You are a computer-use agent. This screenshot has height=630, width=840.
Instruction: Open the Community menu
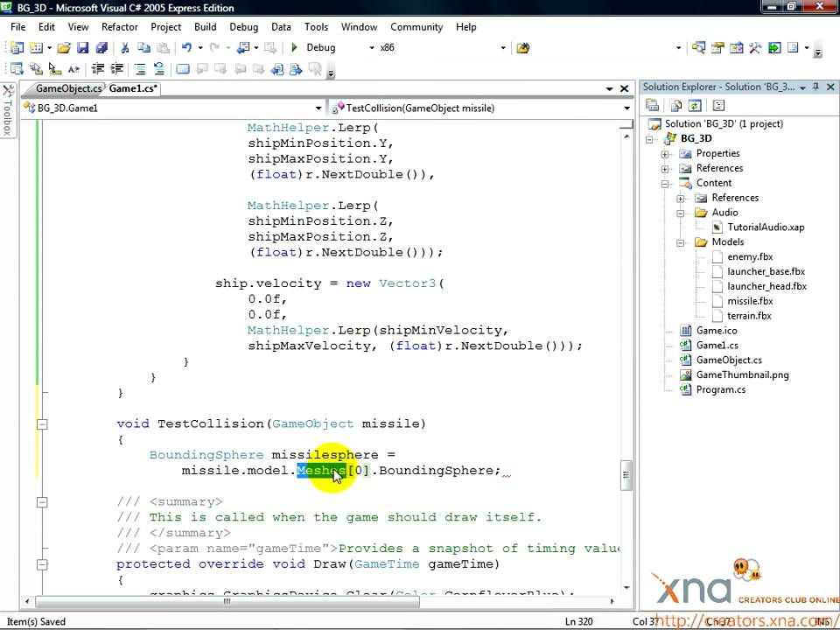(416, 27)
